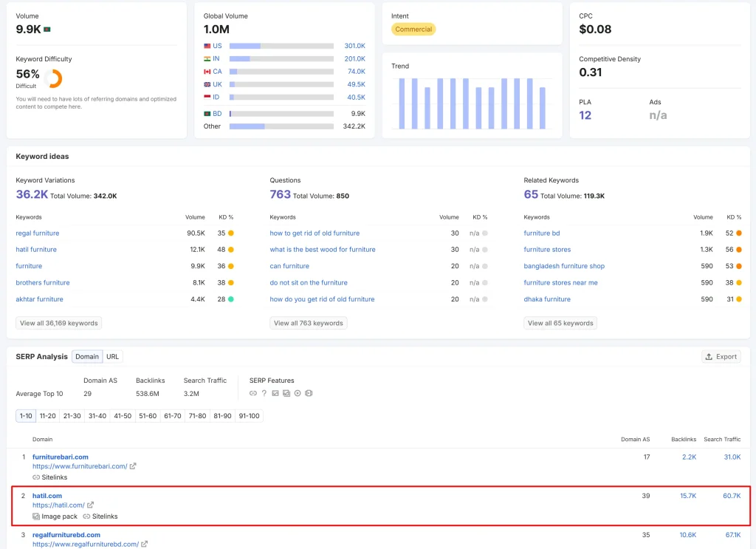Select the 41-50 results range tab
Image resolution: width=756 pixels, height=549 pixels.
coord(123,416)
